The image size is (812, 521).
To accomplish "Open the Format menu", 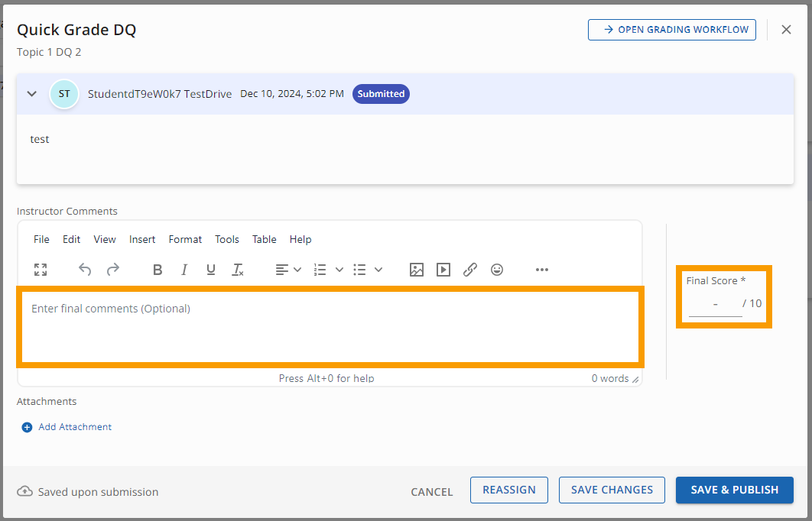I will click(x=185, y=239).
